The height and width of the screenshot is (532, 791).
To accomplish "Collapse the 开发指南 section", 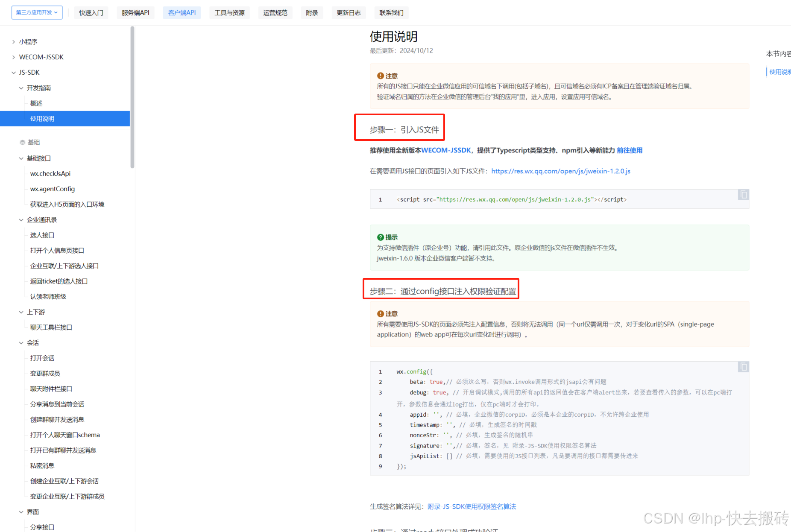I will (21, 88).
